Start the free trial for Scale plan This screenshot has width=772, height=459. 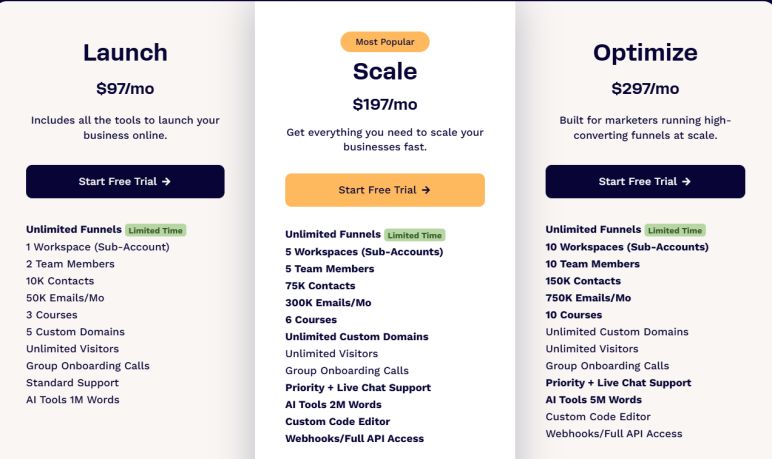[385, 190]
